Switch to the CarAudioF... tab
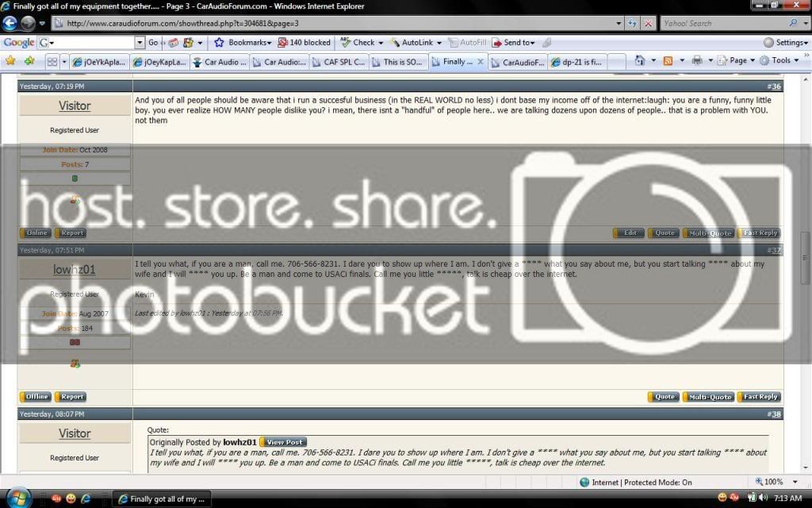812x508 pixels. 517,62
